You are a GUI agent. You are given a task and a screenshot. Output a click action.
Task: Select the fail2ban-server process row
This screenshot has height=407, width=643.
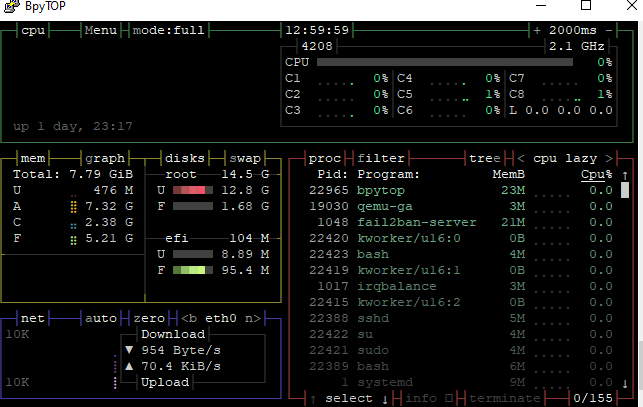click(461, 222)
